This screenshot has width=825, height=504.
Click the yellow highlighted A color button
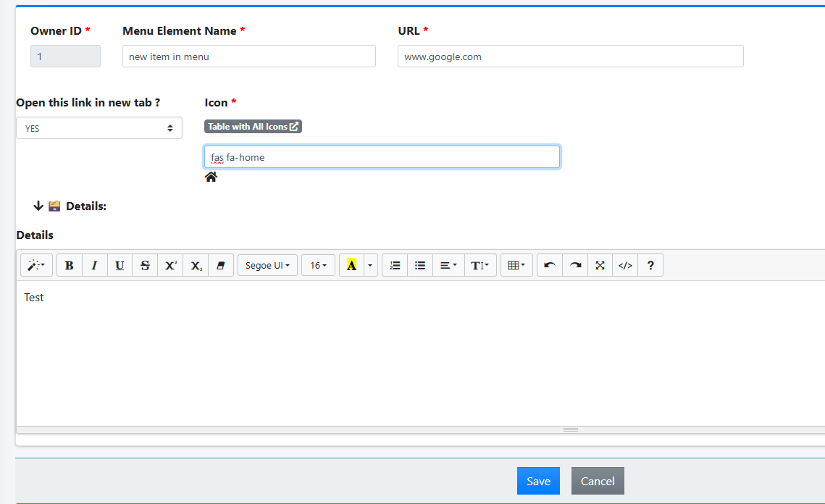(351, 266)
